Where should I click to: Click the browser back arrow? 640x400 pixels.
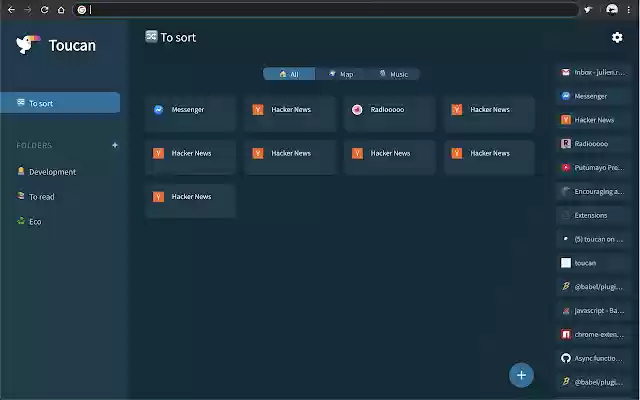11,10
